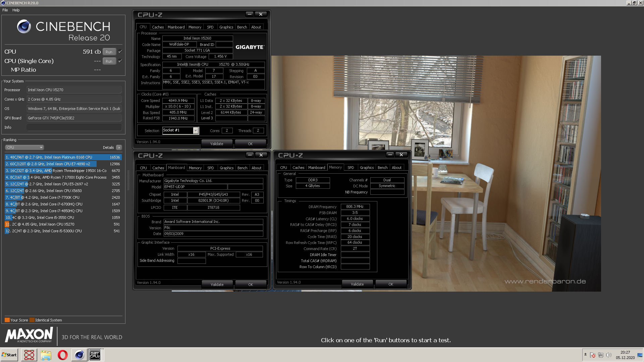Open Caches tab in Mainboard CPU-Z window
The height and width of the screenshot is (362, 644).
coord(158,168)
